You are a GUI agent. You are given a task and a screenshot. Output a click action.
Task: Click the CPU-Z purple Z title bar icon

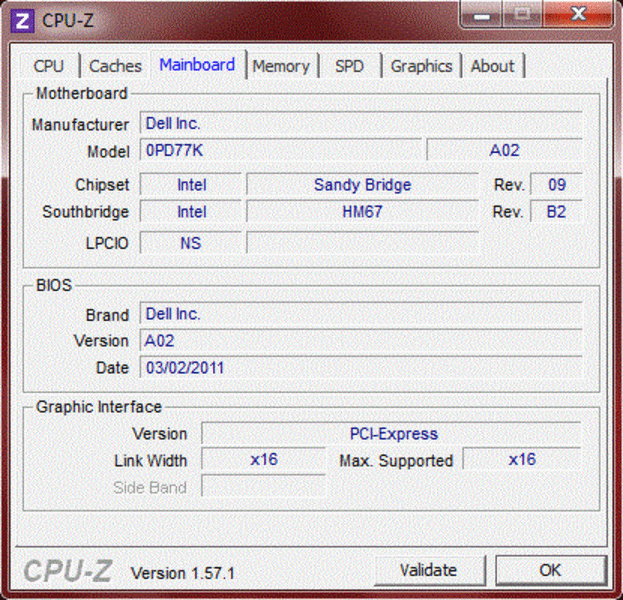(22, 20)
